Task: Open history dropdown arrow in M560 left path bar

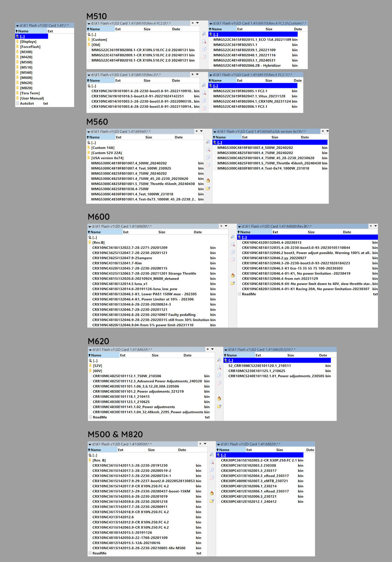Action: click(201, 132)
